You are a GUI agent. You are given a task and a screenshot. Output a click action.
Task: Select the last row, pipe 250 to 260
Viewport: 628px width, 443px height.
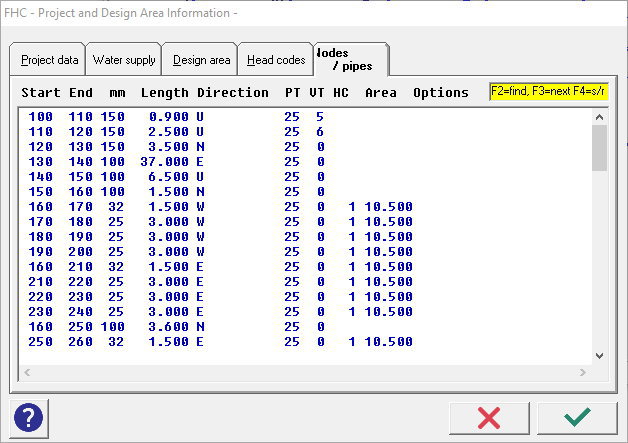200,342
